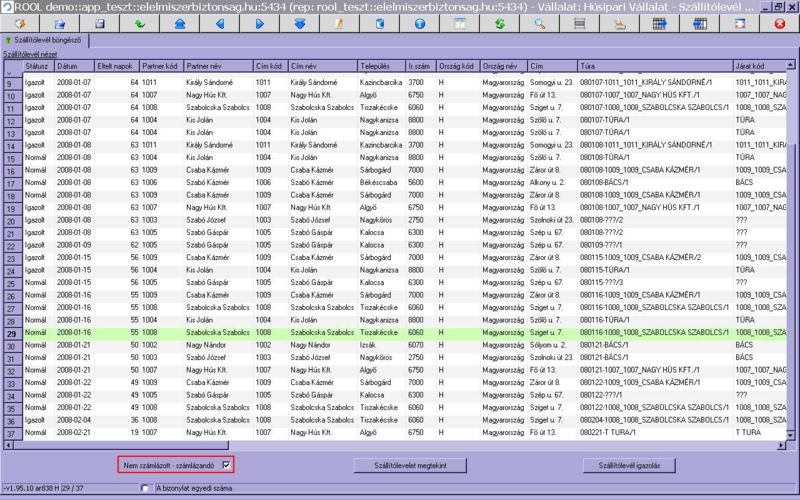800x500 pixels.
Task: Click the red X exit icon in toolbar
Action: pos(780,24)
